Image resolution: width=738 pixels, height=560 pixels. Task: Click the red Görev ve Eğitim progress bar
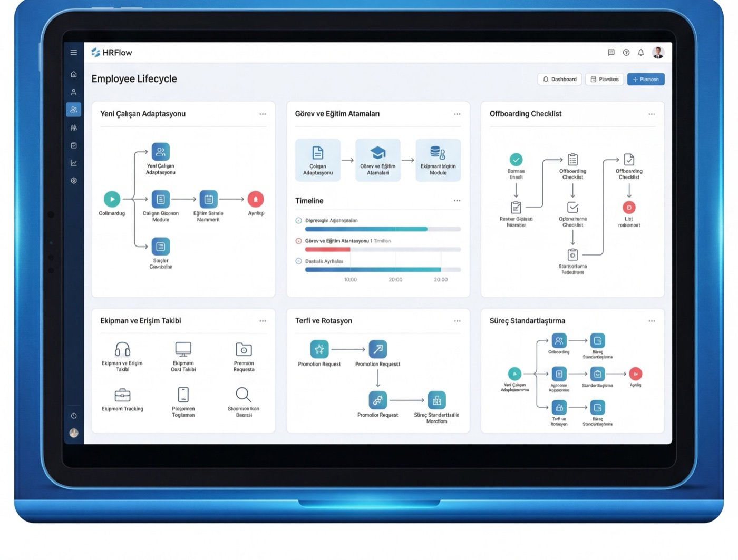tap(383, 249)
